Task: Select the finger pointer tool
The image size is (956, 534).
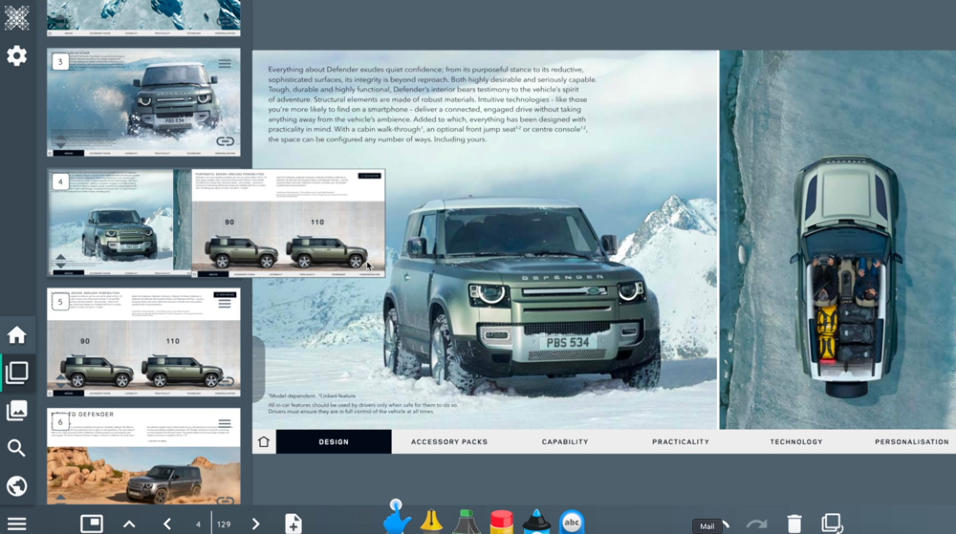Action: point(397,517)
